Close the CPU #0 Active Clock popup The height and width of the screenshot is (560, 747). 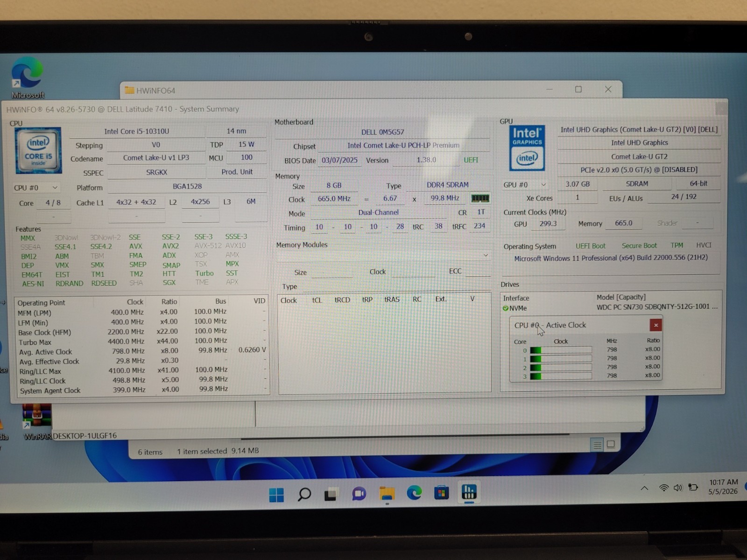(x=655, y=325)
